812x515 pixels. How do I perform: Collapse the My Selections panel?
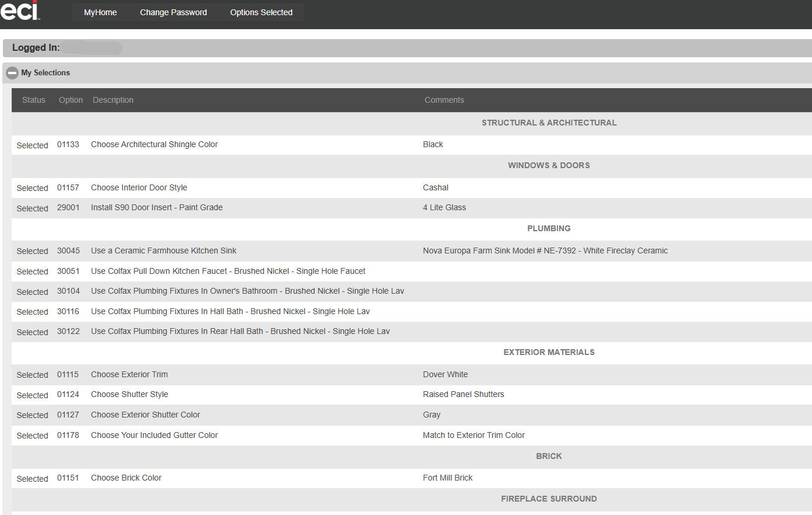tap(12, 72)
